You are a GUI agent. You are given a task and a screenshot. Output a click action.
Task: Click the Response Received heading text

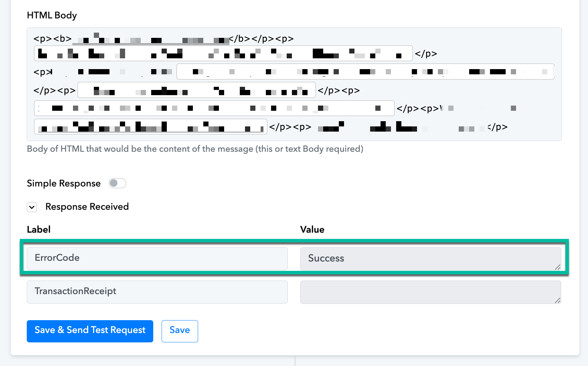coord(87,207)
